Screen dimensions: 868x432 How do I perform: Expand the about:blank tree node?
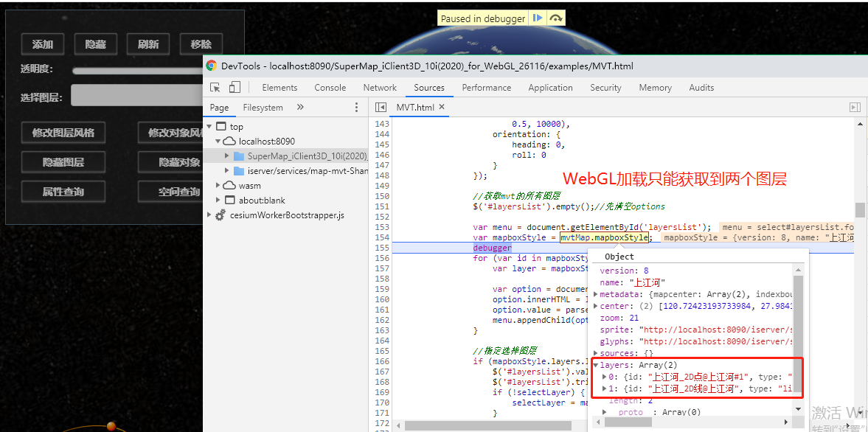point(218,201)
